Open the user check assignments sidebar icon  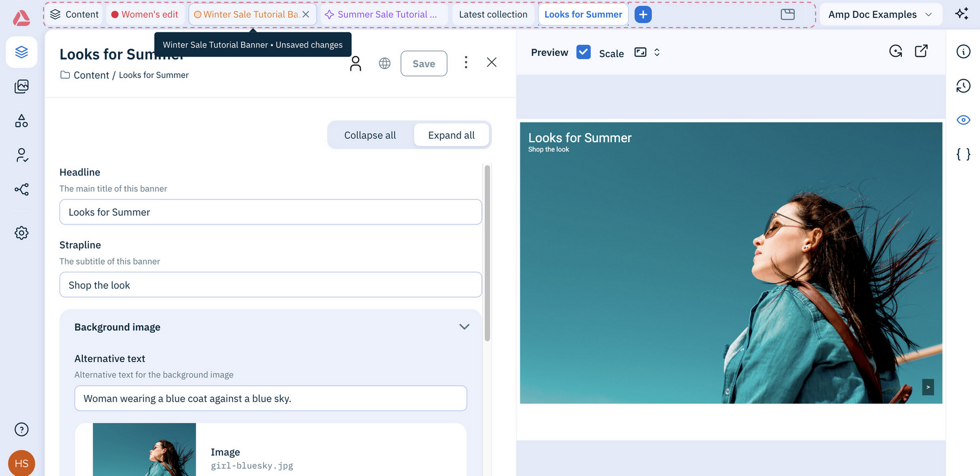pyautogui.click(x=21, y=155)
